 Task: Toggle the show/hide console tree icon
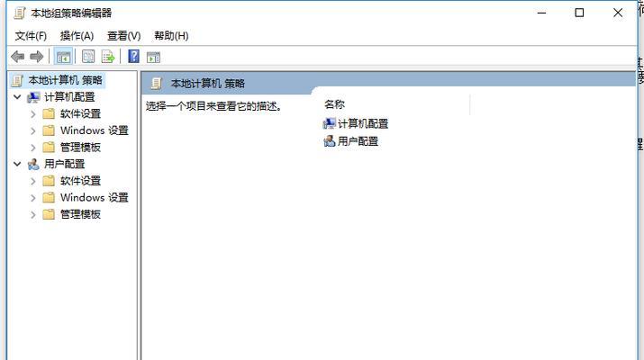[x=63, y=57]
